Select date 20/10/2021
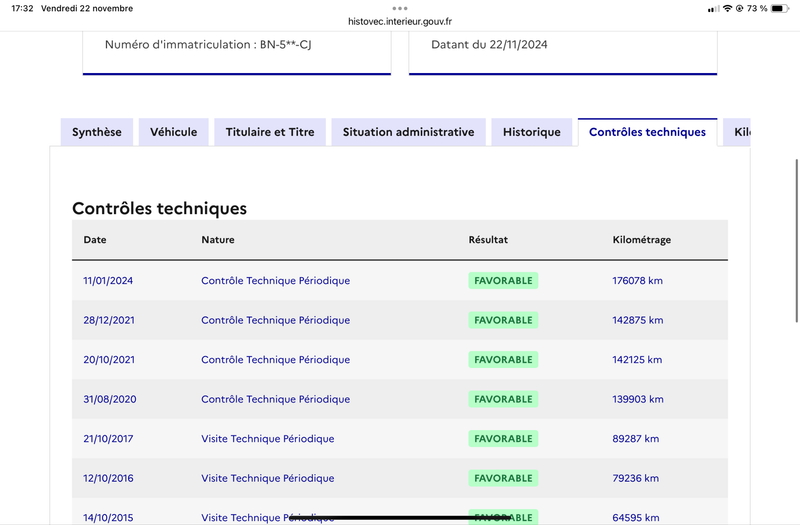 pyautogui.click(x=109, y=360)
